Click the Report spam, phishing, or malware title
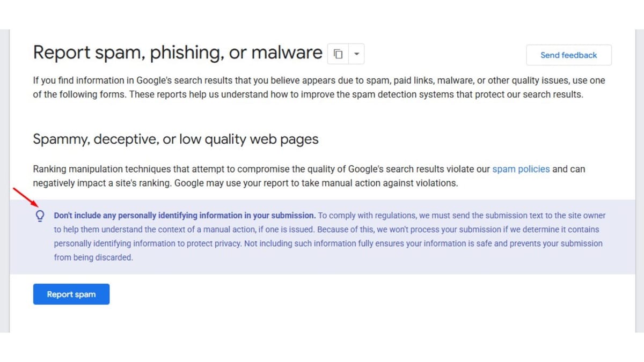 177,52
